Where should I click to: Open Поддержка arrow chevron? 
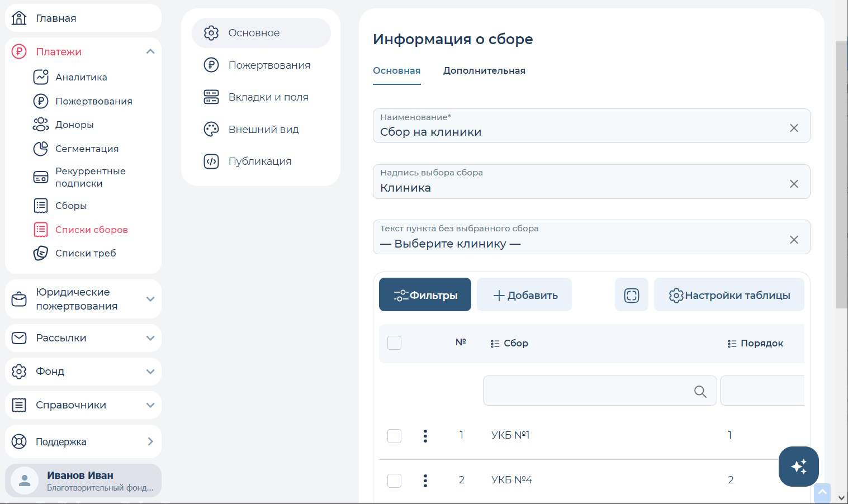point(150,441)
